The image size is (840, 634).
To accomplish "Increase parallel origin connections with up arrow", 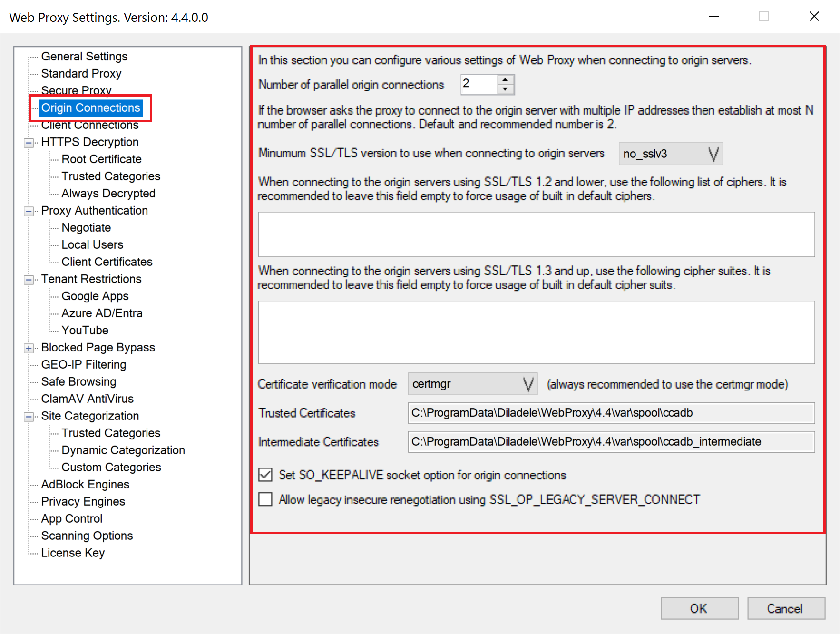I will coord(505,79).
